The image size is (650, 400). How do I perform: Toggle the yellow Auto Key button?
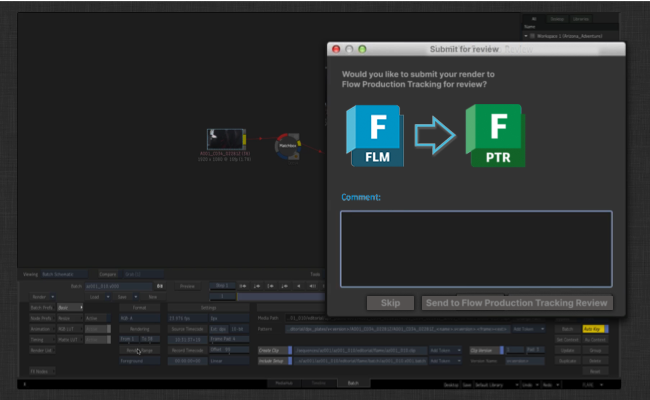(595, 329)
